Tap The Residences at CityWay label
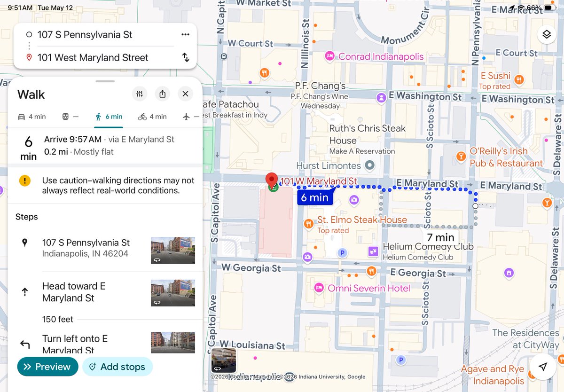 point(525,339)
